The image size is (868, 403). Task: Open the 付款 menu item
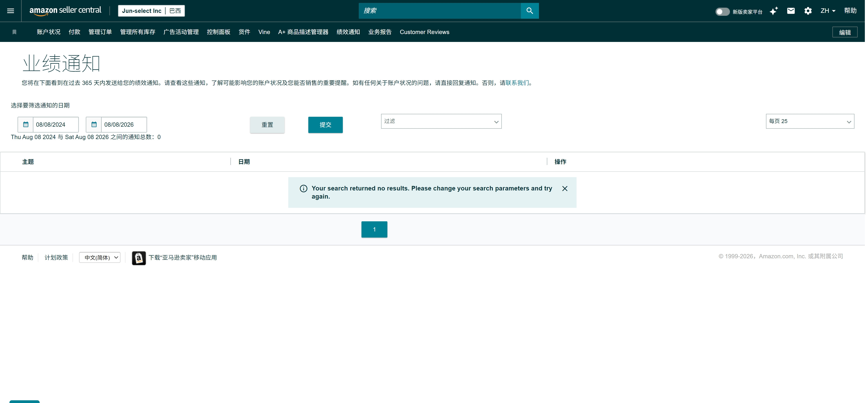74,32
